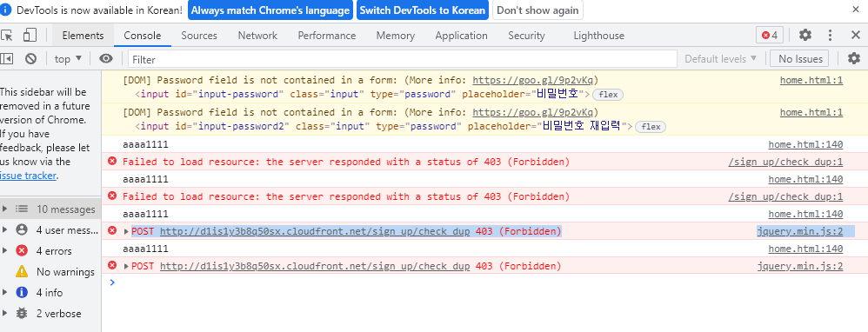Clear the console with the ban icon
Image resolution: width=868 pixels, height=332 pixels.
[31, 58]
